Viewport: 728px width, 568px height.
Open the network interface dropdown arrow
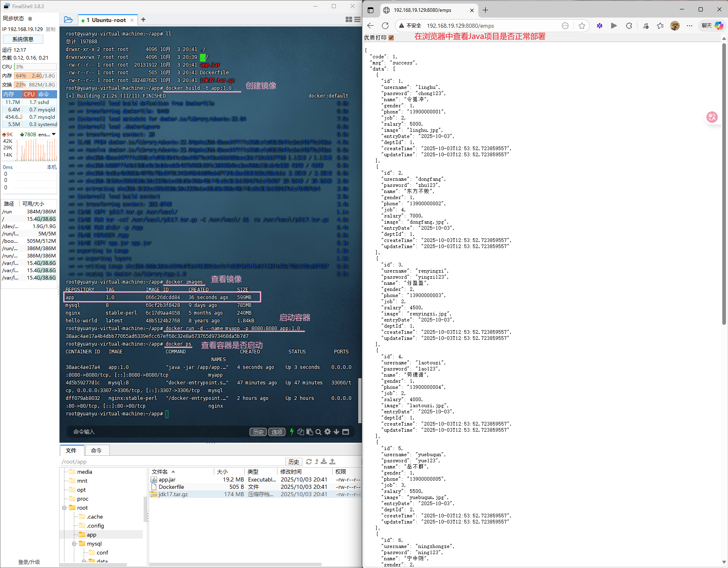(x=54, y=134)
